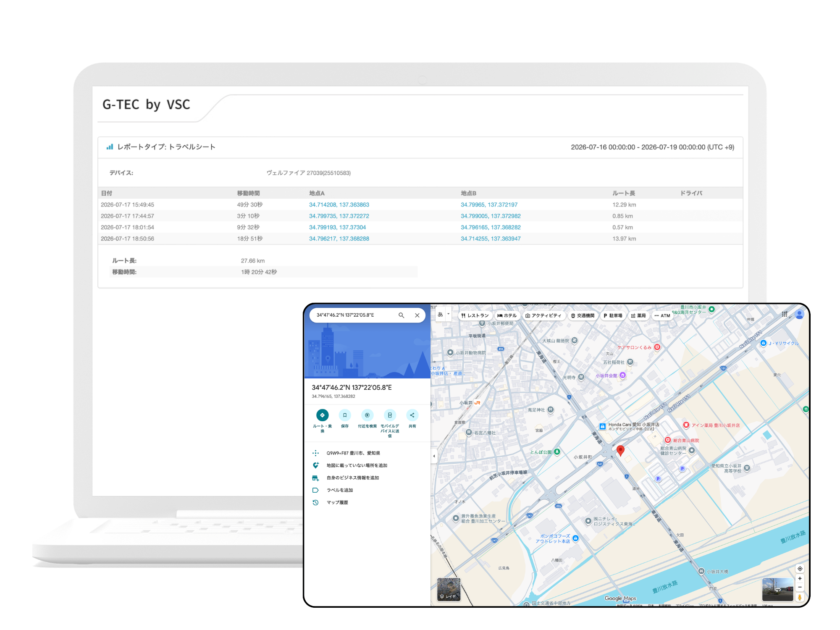Filter map by ホテル chip

[507, 315]
